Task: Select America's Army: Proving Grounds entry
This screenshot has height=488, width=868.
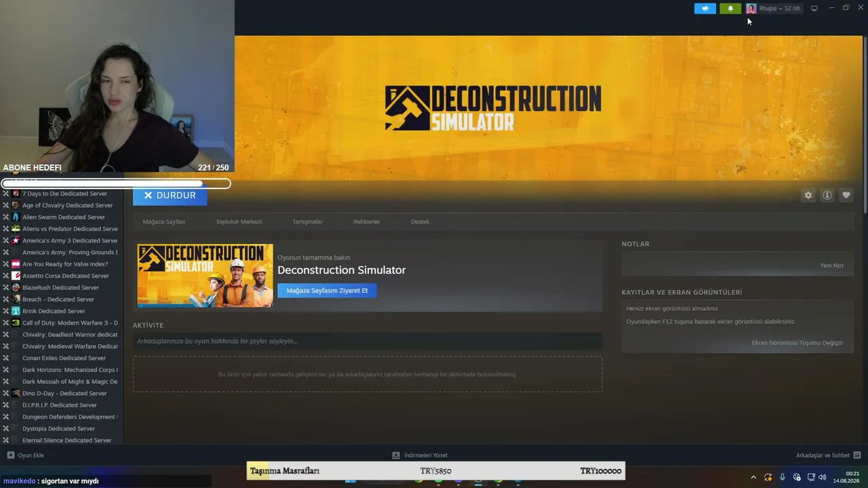Action: pyautogui.click(x=70, y=252)
